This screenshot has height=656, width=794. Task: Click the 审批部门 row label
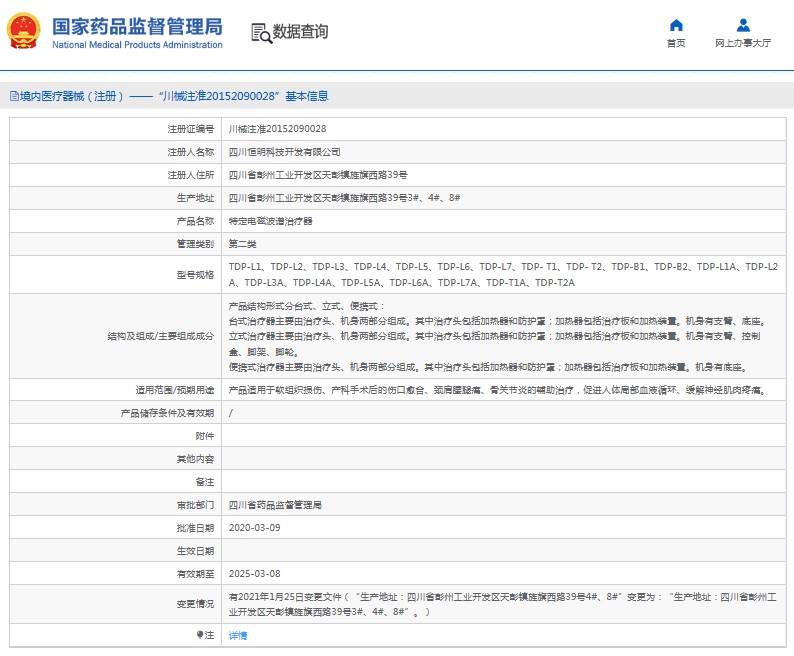coord(195,505)
